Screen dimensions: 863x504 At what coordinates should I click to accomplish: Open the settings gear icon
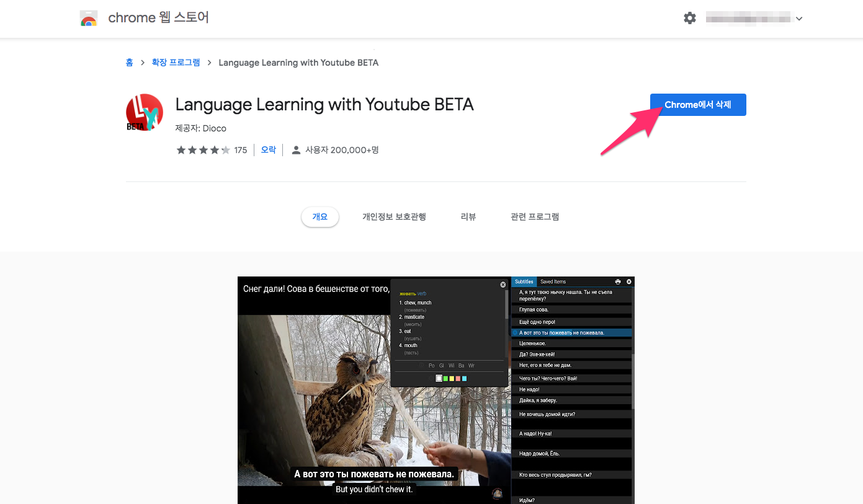pos(690,19)
